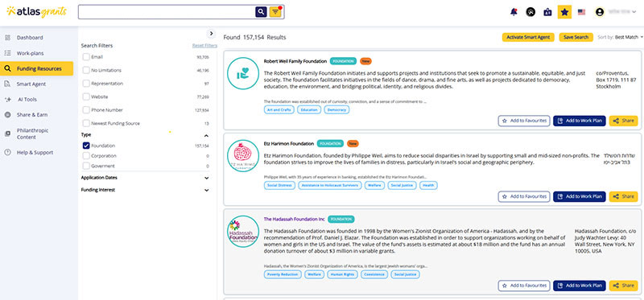Open the yellow filter icon beside search
The height and width of the screenshot is (300, 644).
point(275,12)
